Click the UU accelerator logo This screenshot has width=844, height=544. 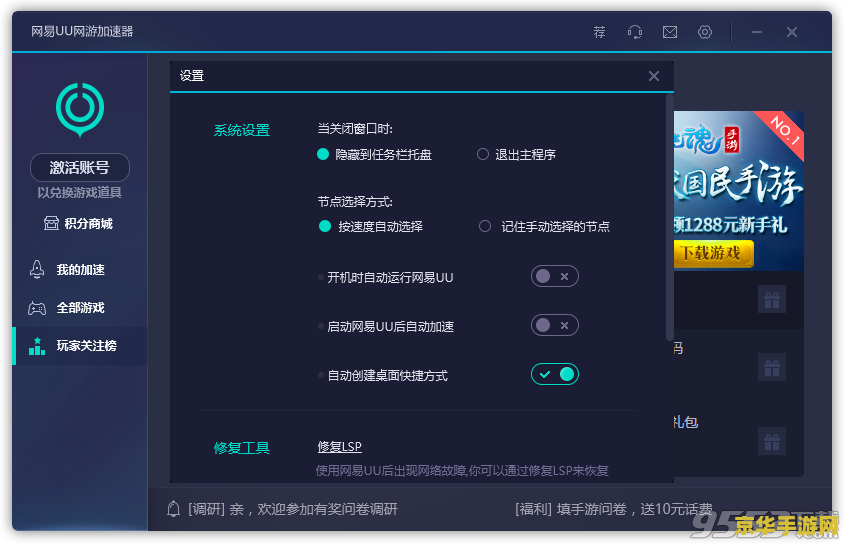[x=80, y=109]
